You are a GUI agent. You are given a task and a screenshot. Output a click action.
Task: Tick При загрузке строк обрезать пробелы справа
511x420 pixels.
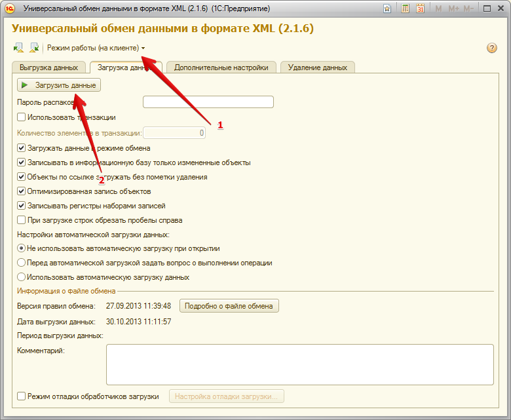tap(22, 220)
